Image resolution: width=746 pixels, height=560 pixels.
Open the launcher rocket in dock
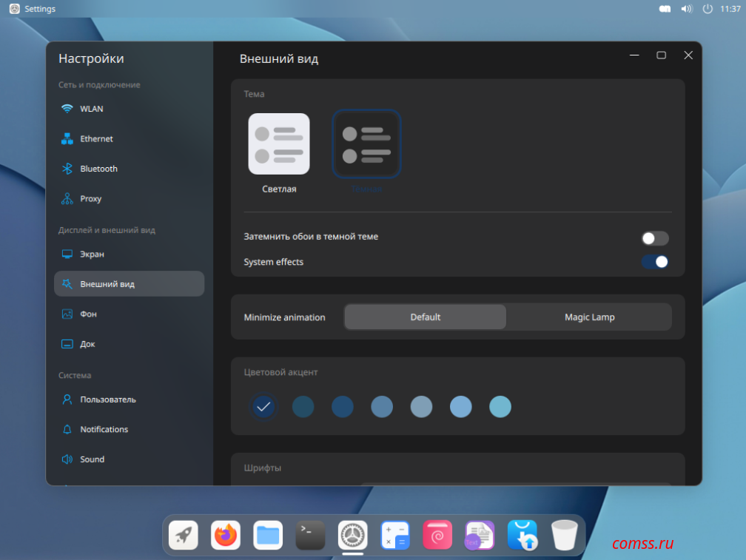click(x=184, y=535)
